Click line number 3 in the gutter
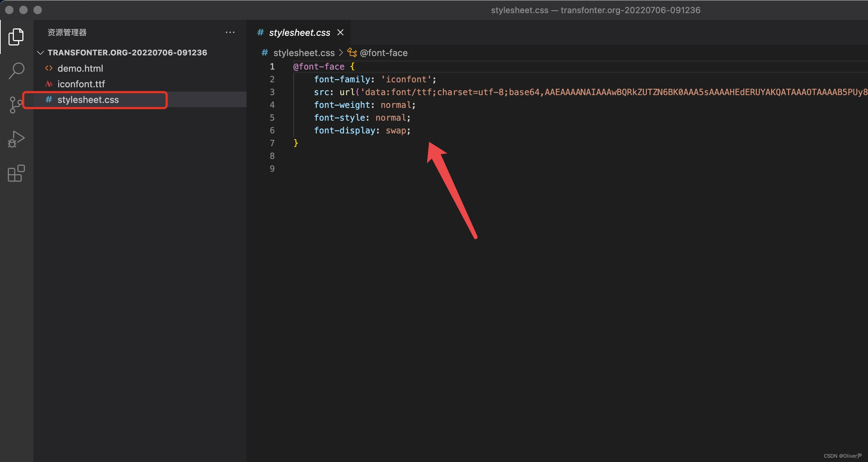The image size is (868, 462). point(272,92)
